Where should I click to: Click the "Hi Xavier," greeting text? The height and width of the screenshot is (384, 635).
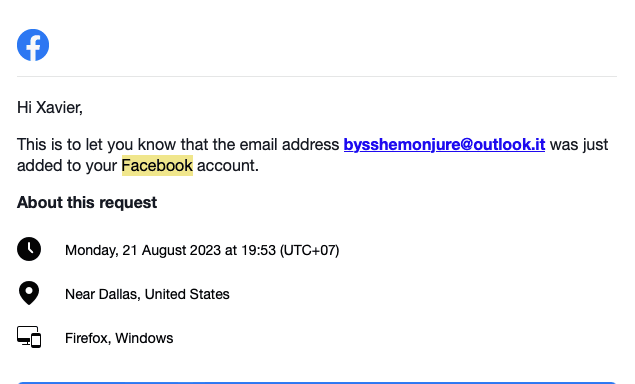(x=50, y=108)
